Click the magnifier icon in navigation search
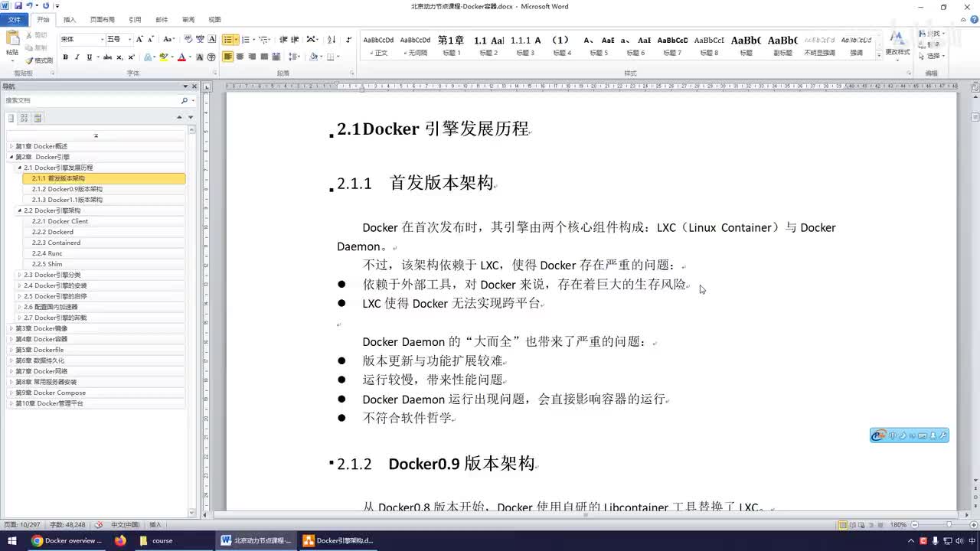The height and width of the screenshot is (551, 980). [184, 100]
